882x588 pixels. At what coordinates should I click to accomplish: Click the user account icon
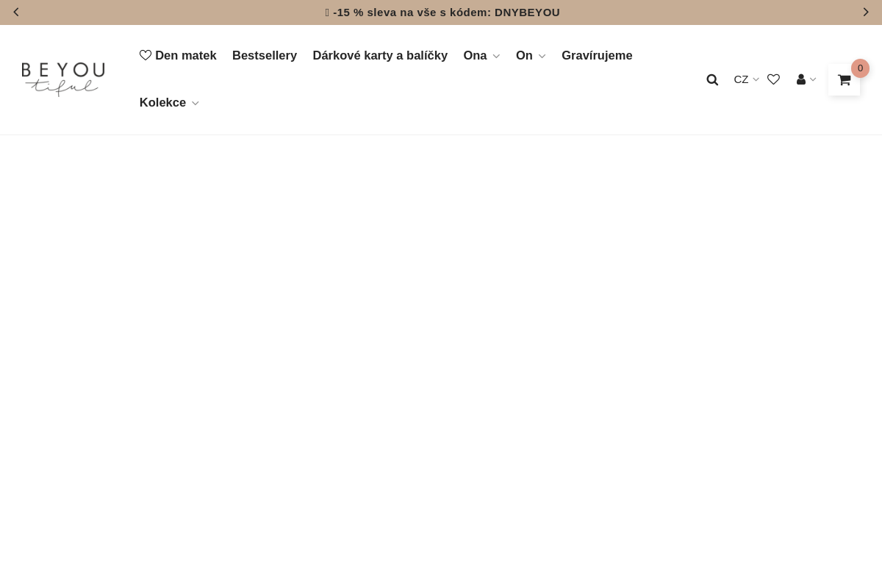point(801,79)
